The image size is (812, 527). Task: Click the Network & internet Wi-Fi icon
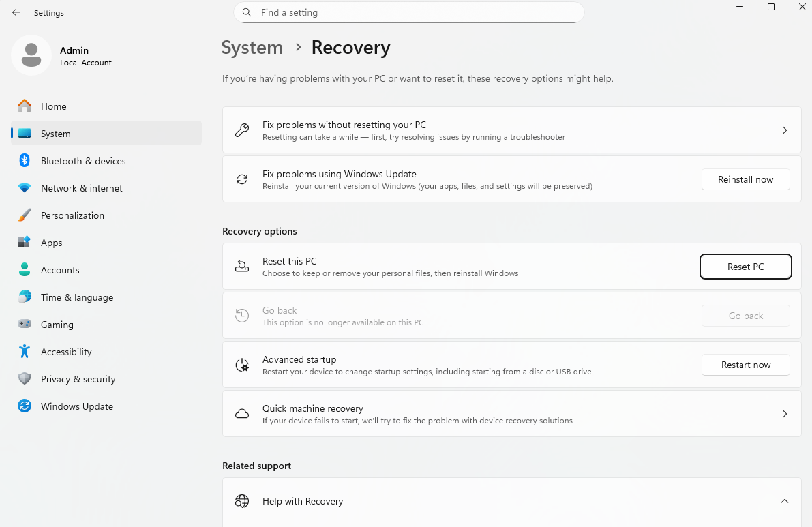(x=25, y=188)
